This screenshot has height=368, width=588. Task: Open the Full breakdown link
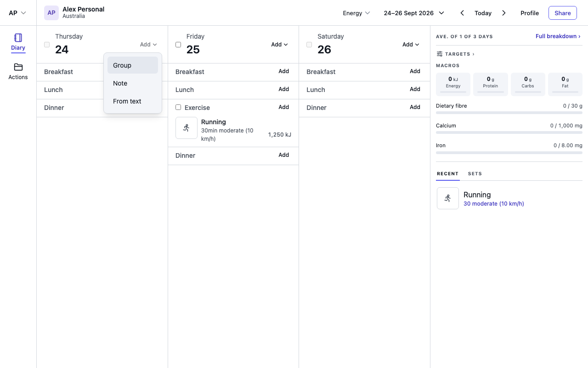[x=558, y=36]
